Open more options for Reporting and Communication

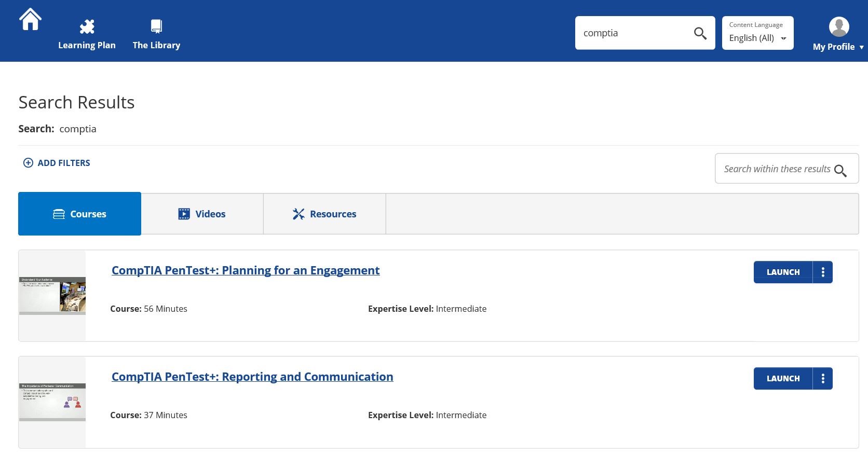pyautogui.click(x=823, y=379)
